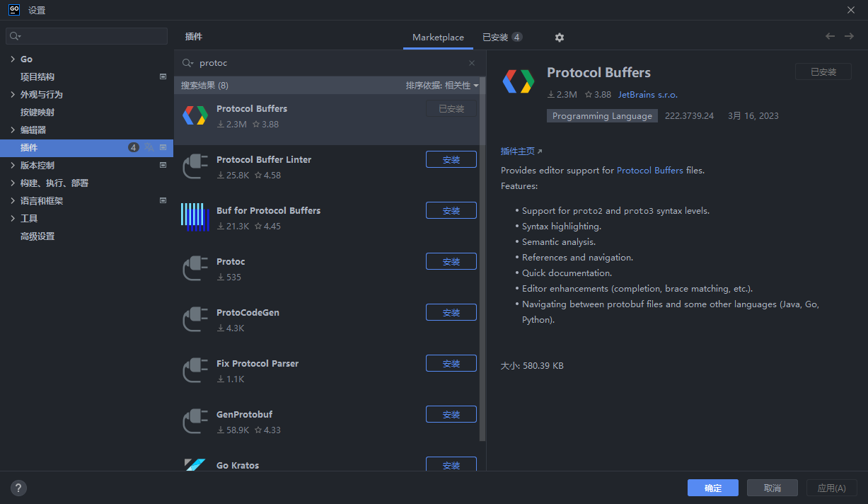Click the Protocol Buffers list icon
The image size is (868, 504).
point(195,115)
